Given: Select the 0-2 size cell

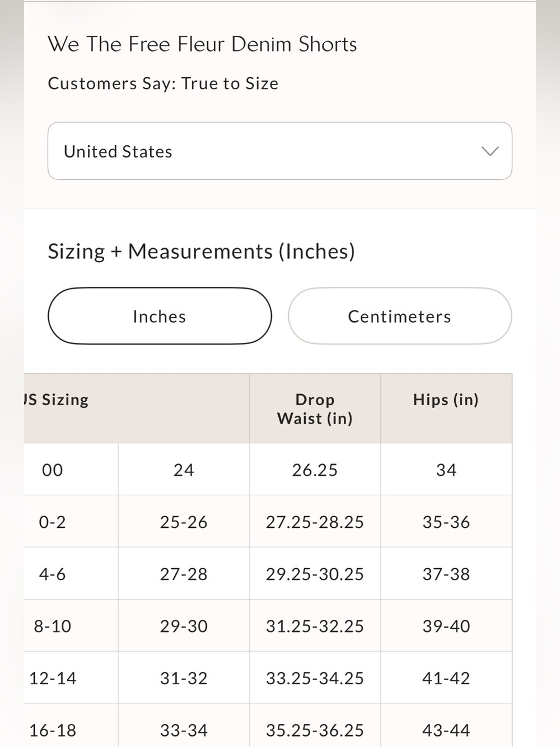Looking at the screenshot, I should pos(53,522).
